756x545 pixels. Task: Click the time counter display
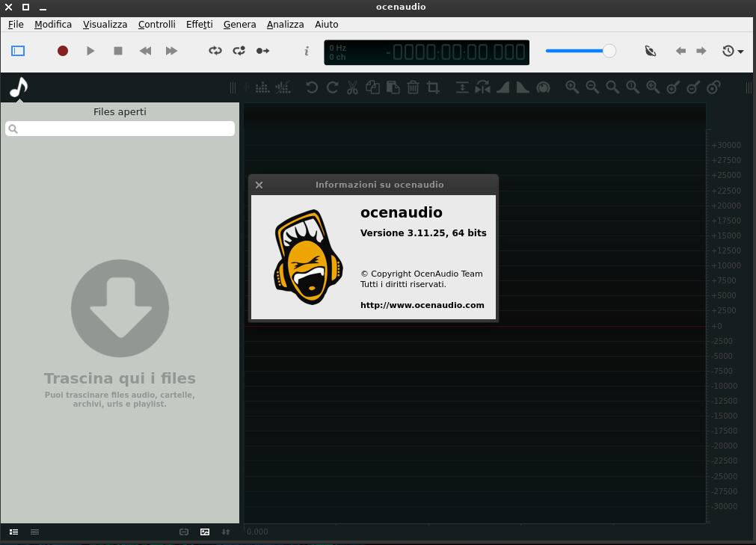427,52
